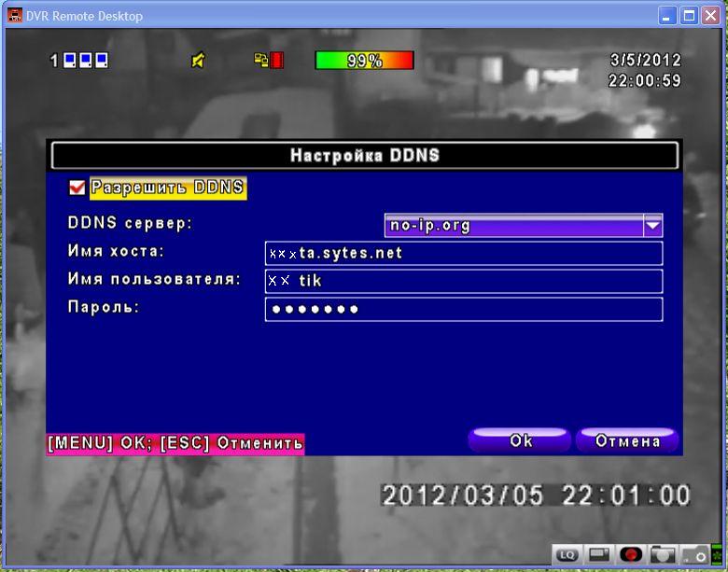The image size is (728, 572).
Task: Click the DVR Remote Desktop title icon
Action: coord(14,15)
